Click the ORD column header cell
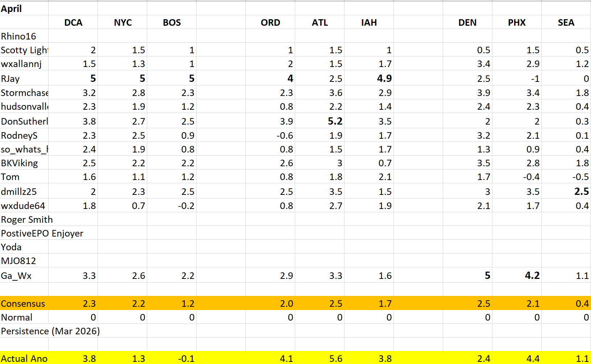Viewport: 591px width, 364px height. (270, 22)
